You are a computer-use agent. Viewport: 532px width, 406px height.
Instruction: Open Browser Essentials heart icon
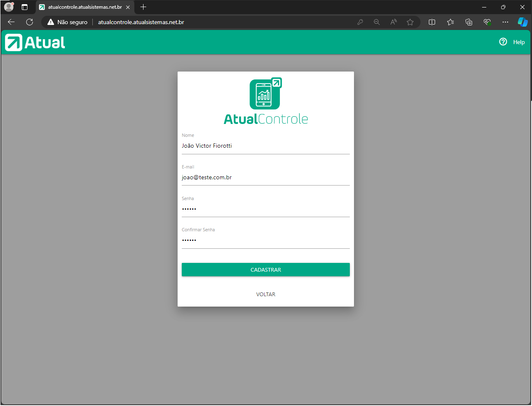pyautogui.click(x=487, y=22)
